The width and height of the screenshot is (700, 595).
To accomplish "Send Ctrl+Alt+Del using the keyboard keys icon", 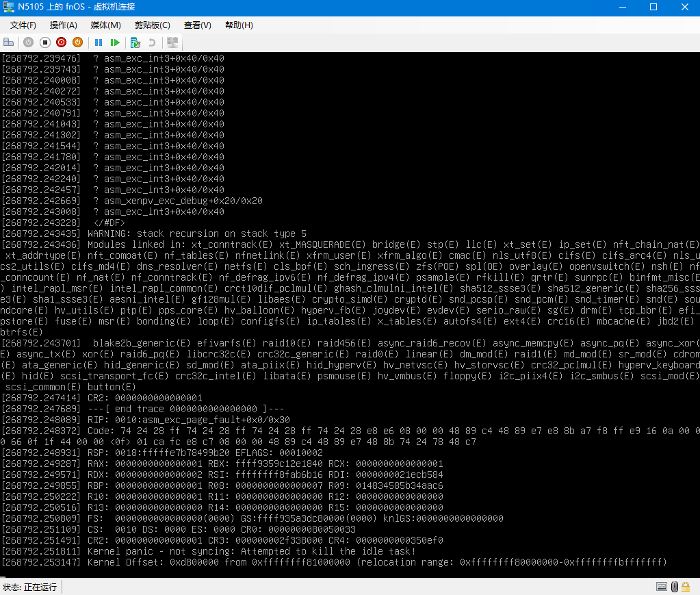I will pos(8,42).
